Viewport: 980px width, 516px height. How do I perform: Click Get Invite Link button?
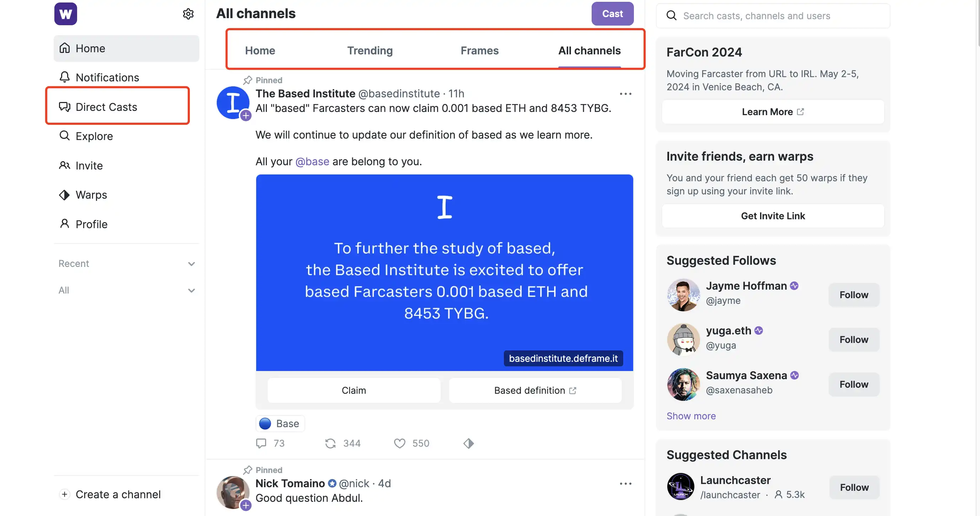pos(772,215)
